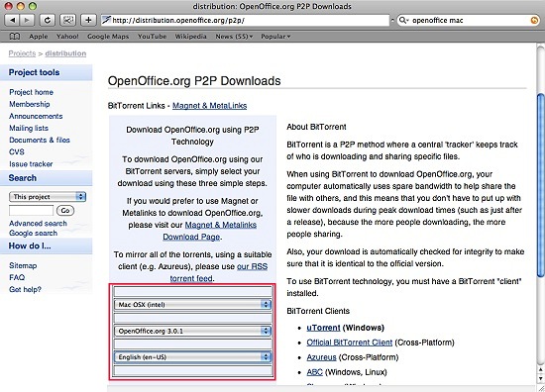Click the address bar URL field

point(245,20)
